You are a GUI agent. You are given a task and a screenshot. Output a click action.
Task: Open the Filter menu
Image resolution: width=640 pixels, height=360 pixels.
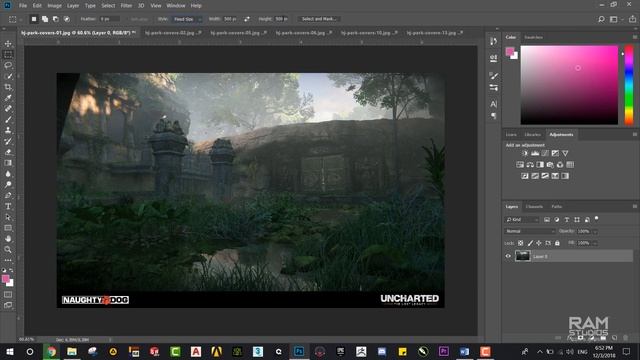pyautogui.click(x=126, y=6)
